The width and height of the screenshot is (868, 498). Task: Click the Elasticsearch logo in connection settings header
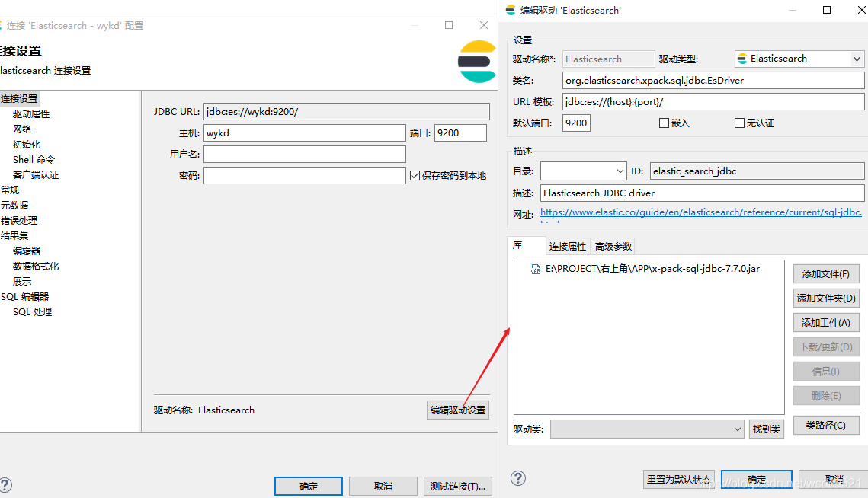pyautogui.click(x=476, y=62)
